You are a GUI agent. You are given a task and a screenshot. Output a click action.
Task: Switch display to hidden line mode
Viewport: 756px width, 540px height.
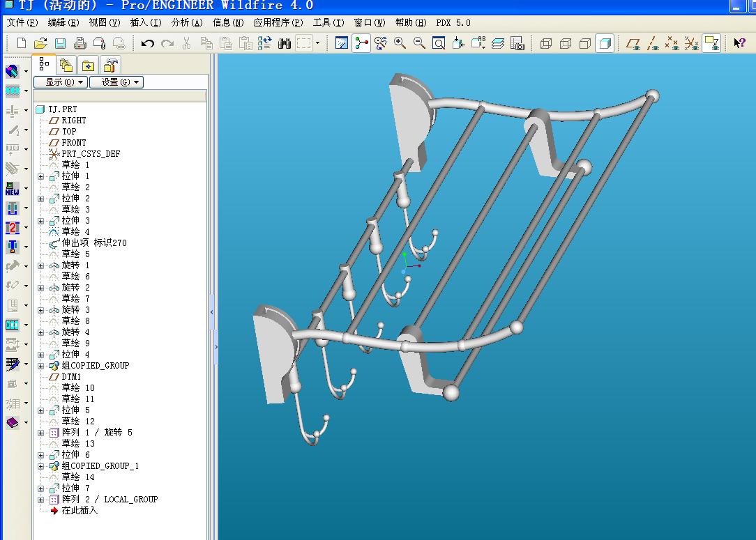click(566, 43)
